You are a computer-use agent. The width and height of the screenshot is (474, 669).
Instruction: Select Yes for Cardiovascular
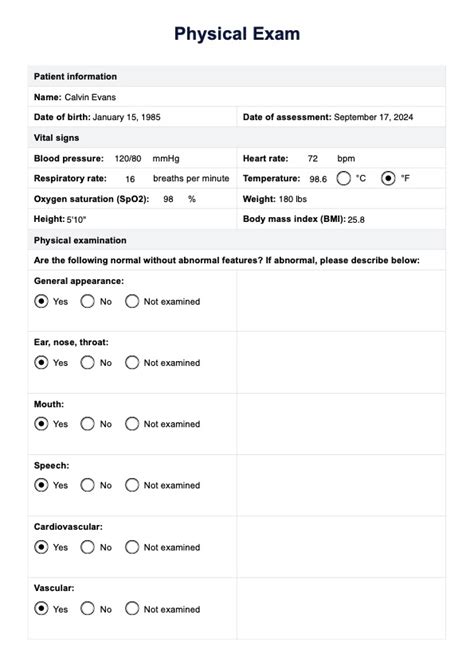(41, 547)
